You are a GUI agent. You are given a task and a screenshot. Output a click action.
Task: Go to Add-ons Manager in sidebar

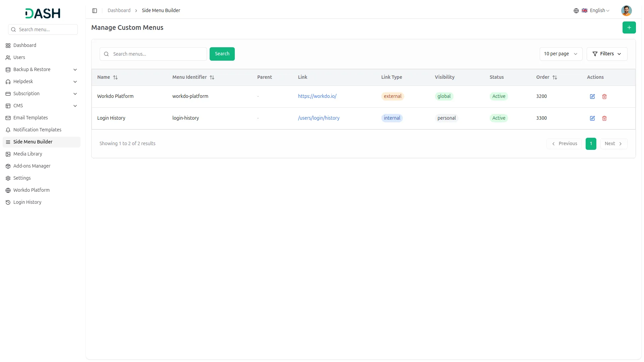tap(32, 166)
